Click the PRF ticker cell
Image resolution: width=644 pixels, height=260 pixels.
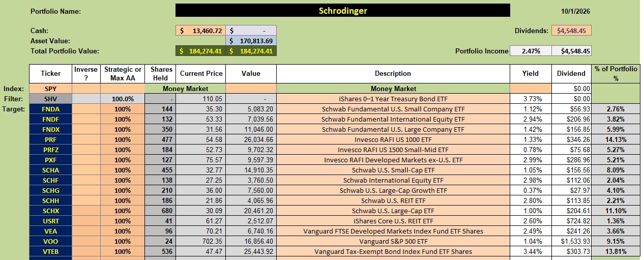click(50, 139)
